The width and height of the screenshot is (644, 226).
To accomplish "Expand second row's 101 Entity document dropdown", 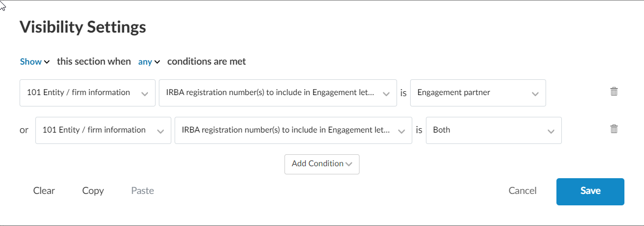I will [x=103, y=130].
